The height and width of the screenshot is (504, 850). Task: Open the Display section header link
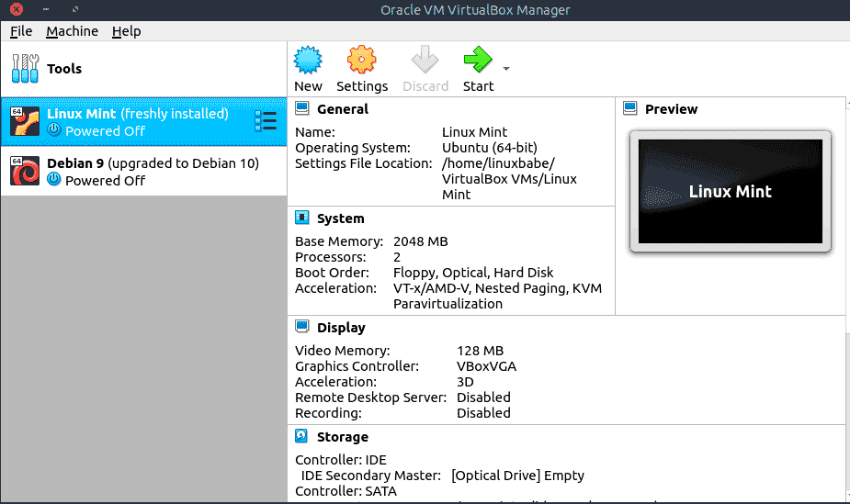341,328
